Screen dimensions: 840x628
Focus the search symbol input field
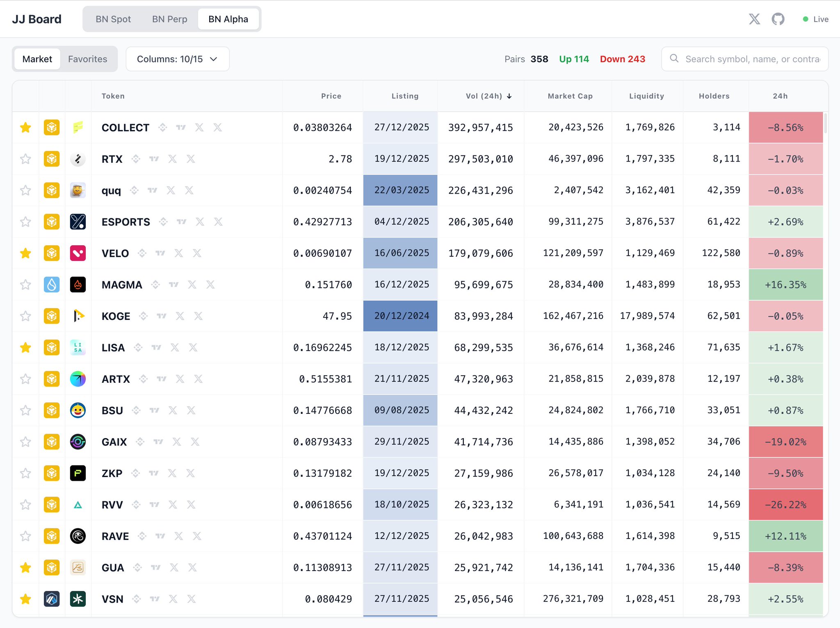point(752,59)
